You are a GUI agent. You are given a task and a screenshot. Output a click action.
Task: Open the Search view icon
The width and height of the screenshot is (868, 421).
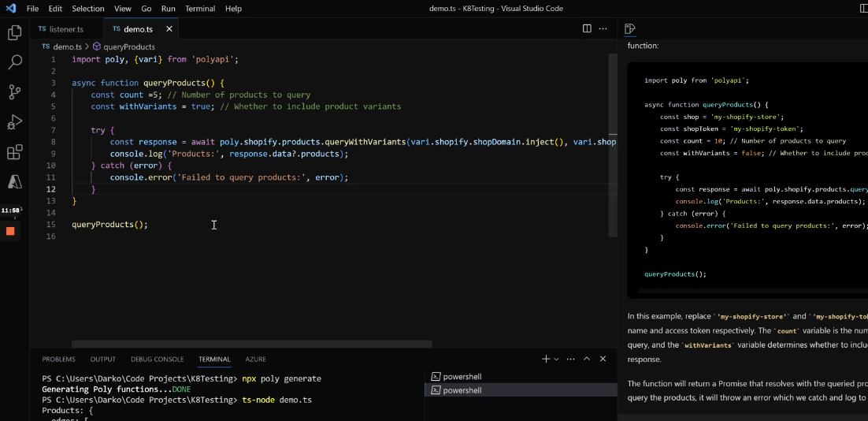click(14, 62)
